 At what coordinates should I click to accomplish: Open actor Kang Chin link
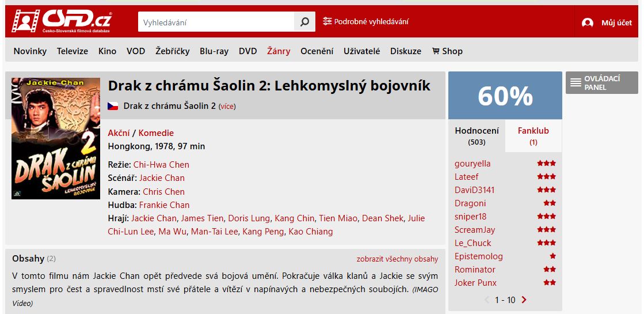295,218
